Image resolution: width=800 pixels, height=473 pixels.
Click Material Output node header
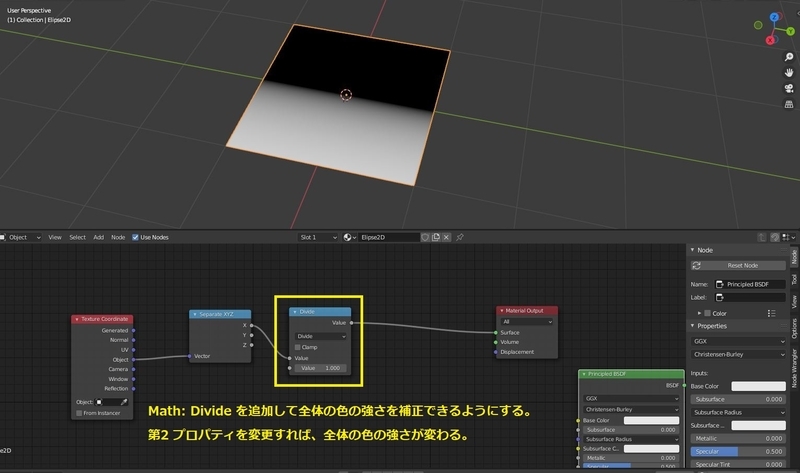point(527,311)
